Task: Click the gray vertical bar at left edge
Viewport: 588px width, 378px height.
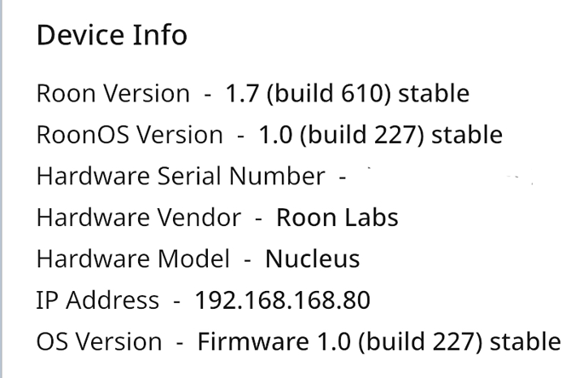Action: pyautogui.click(x=3, y=189)
